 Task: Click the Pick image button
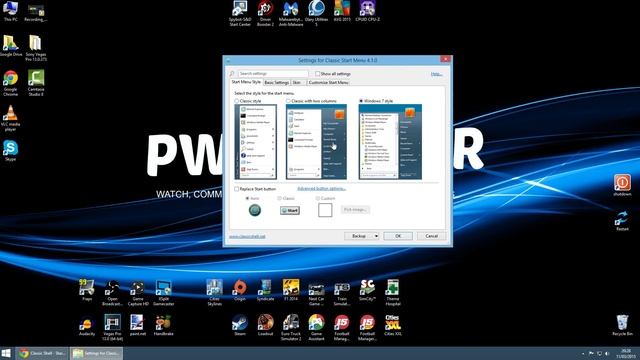356,209
